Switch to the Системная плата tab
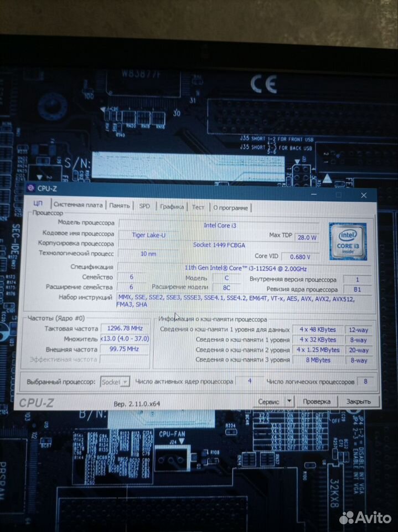 [78, 205]
